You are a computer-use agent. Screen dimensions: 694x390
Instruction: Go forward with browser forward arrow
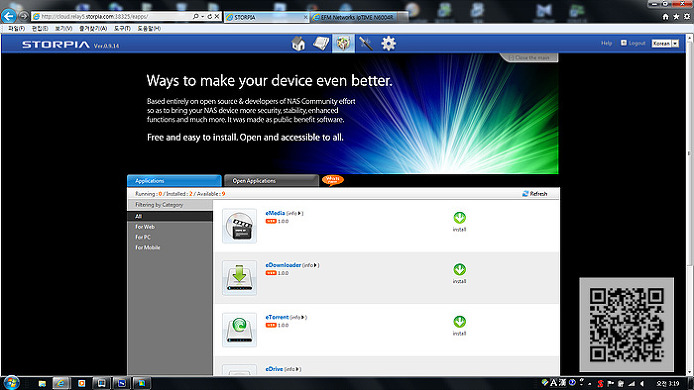[x=23, y=16]
